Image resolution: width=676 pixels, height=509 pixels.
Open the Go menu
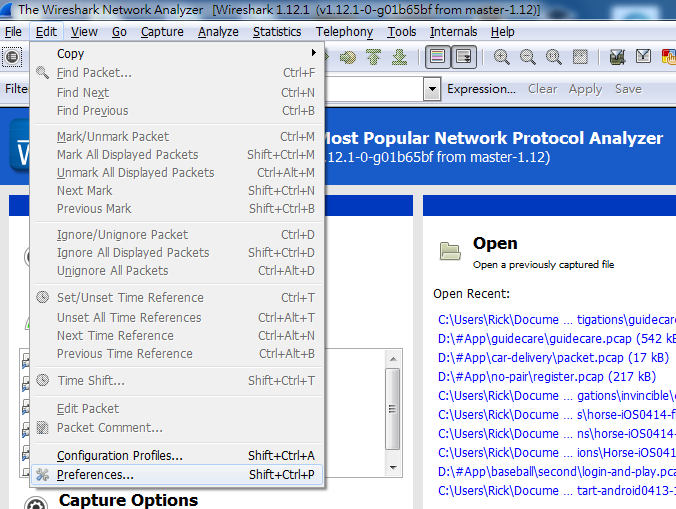(119, 32)
